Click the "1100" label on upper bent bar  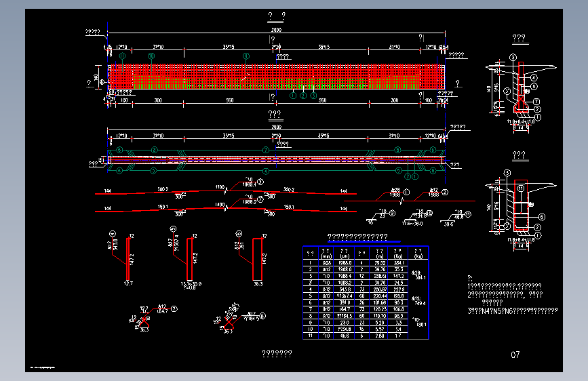pyautogui.click(x=220, y=186)
